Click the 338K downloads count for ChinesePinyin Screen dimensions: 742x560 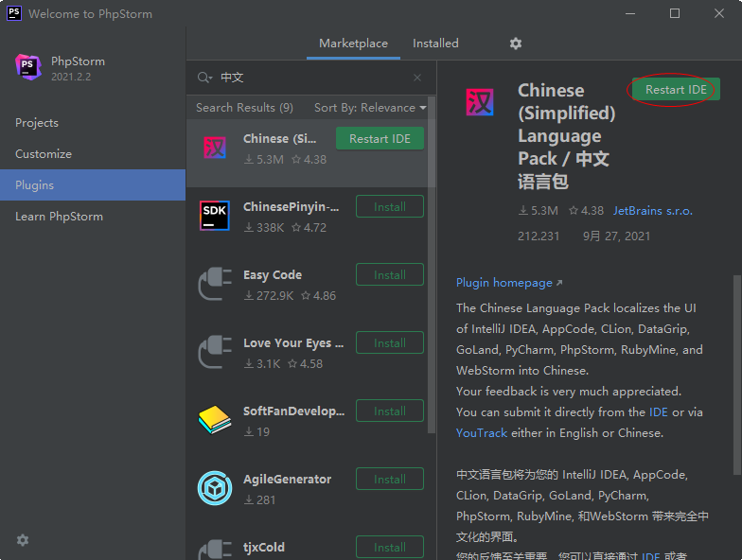[264, 227]
